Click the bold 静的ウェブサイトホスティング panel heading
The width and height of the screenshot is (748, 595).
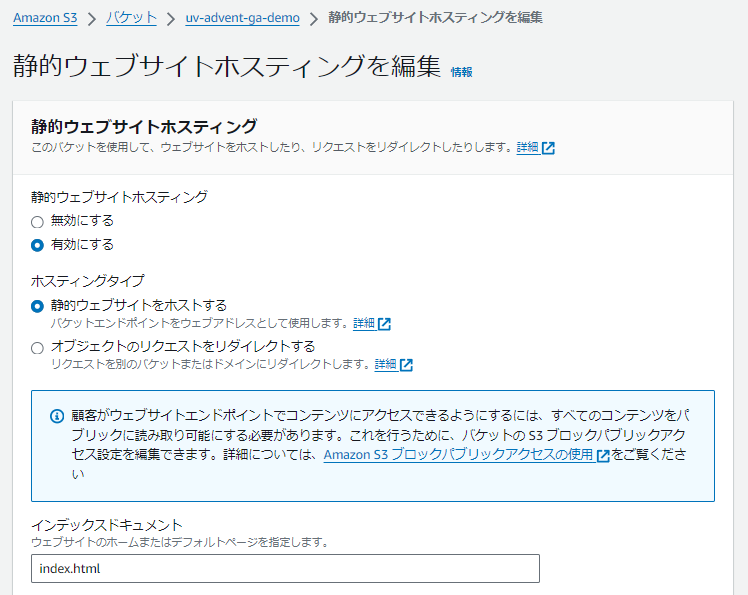coord(144,126)
